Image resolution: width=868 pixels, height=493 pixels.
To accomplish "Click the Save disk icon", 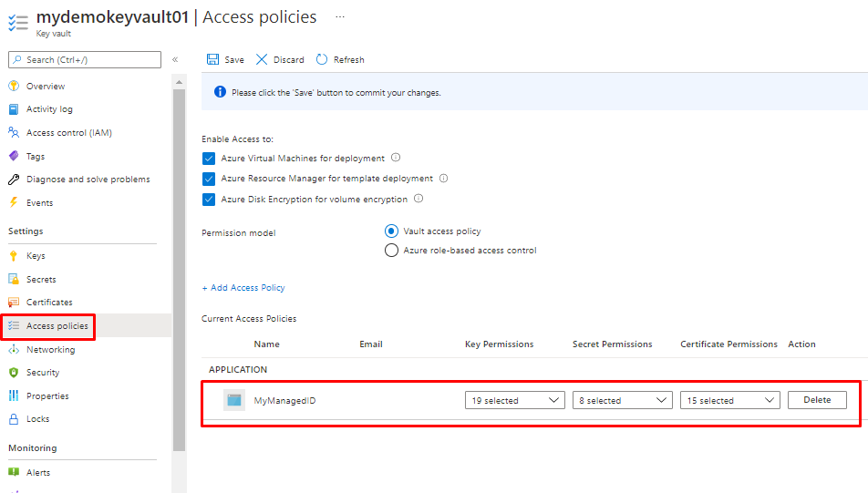I will click(x=212, y=59).
